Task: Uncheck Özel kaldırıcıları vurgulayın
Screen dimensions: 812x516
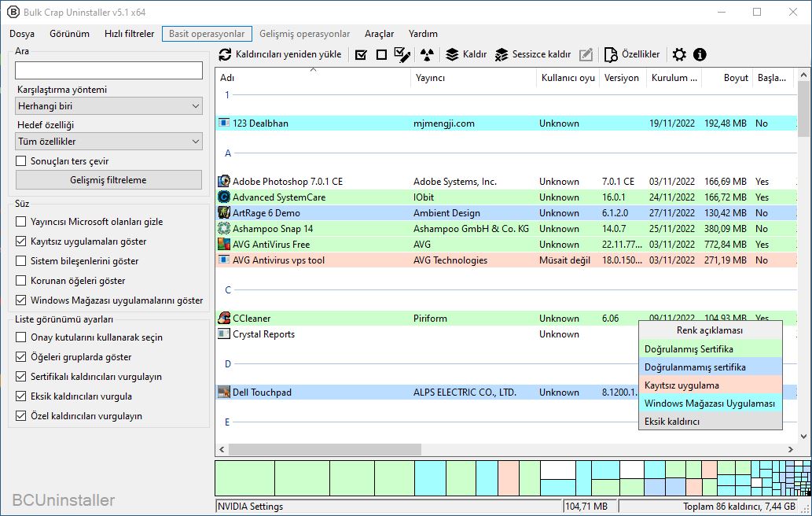Action: pos(20,416)
